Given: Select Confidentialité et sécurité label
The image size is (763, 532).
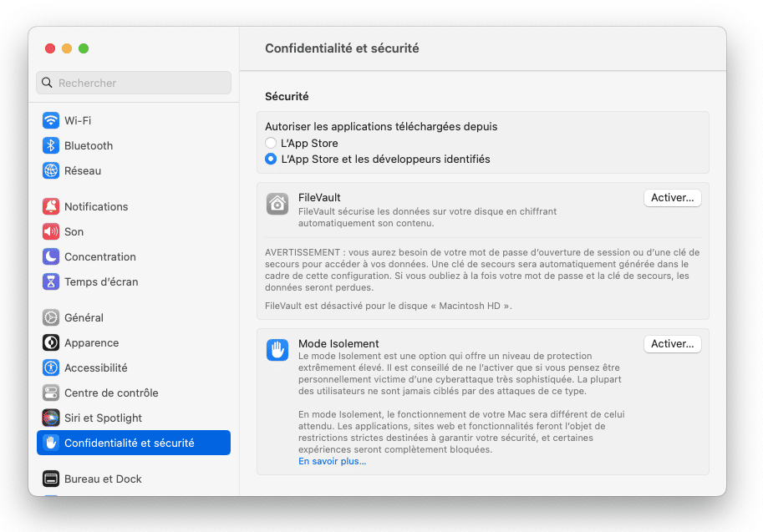Looking at the screenshot, I should (x=130, y=443).
